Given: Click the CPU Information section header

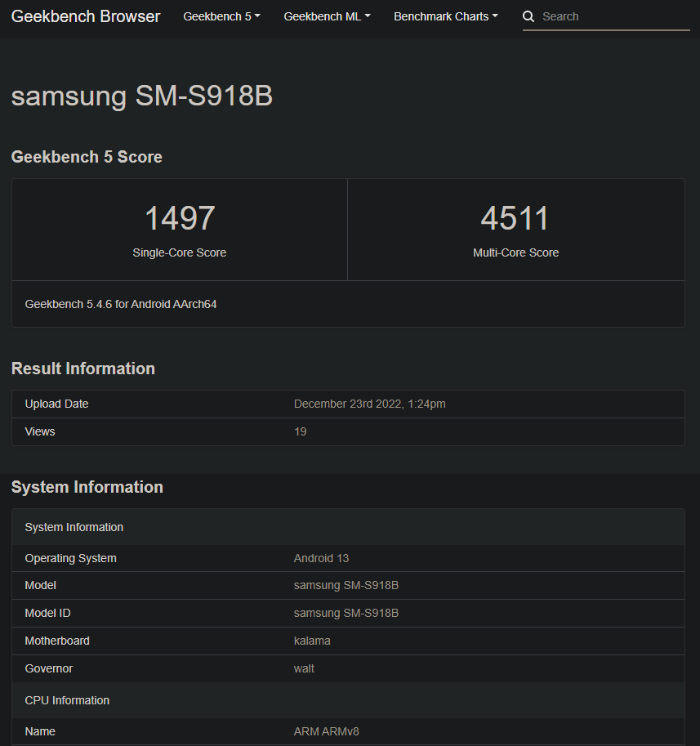Looking at the screenshot, I should coord(67,700).
